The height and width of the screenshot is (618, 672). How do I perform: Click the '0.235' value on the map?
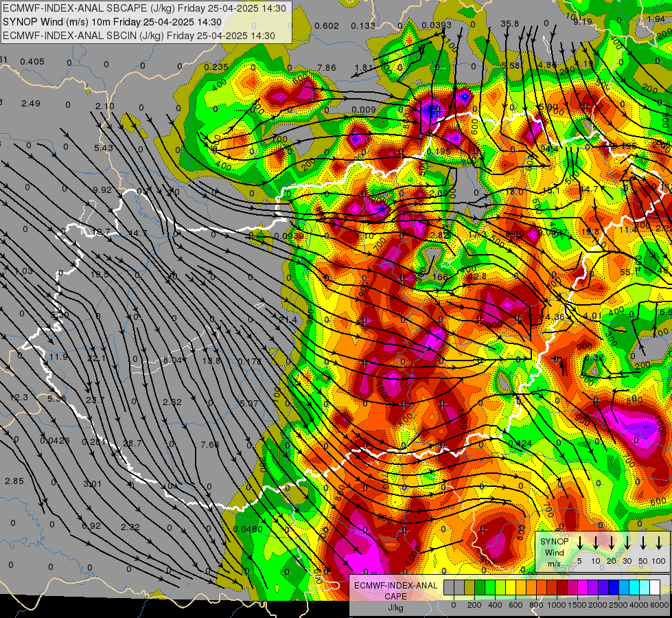216,67
